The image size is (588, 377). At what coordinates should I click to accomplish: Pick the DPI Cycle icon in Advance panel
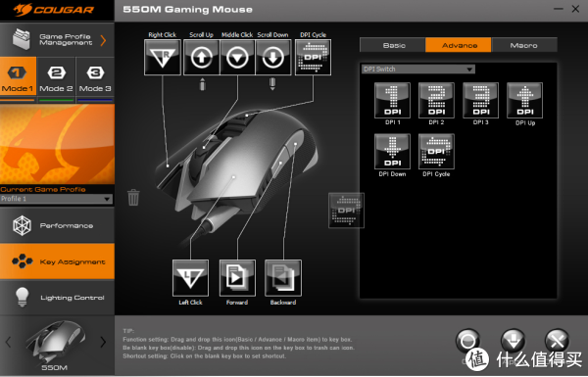point(436,152)
